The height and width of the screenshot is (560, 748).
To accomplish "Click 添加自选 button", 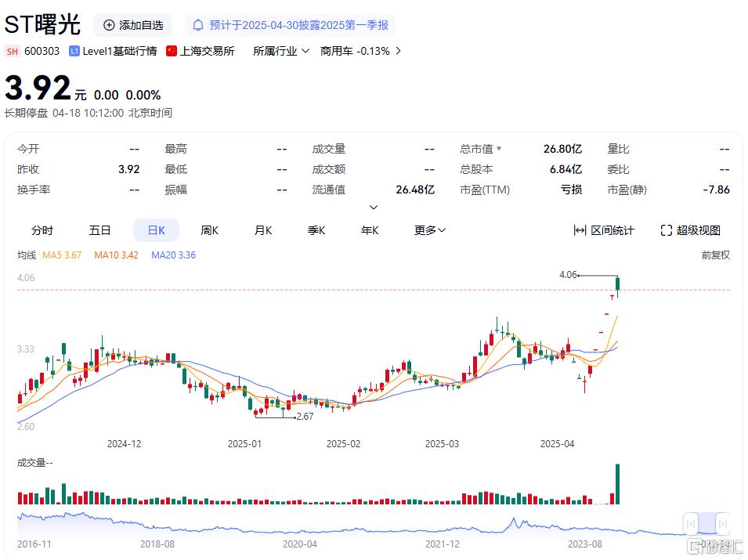I will click(x=132, y=25).
